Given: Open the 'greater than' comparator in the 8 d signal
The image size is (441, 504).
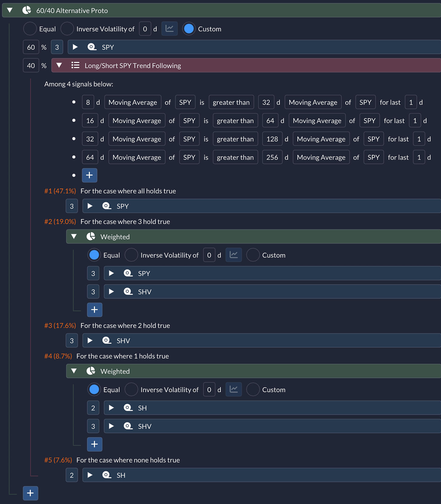Looking at the screenshot, I should pyautogui.click(x=231, y=102).
